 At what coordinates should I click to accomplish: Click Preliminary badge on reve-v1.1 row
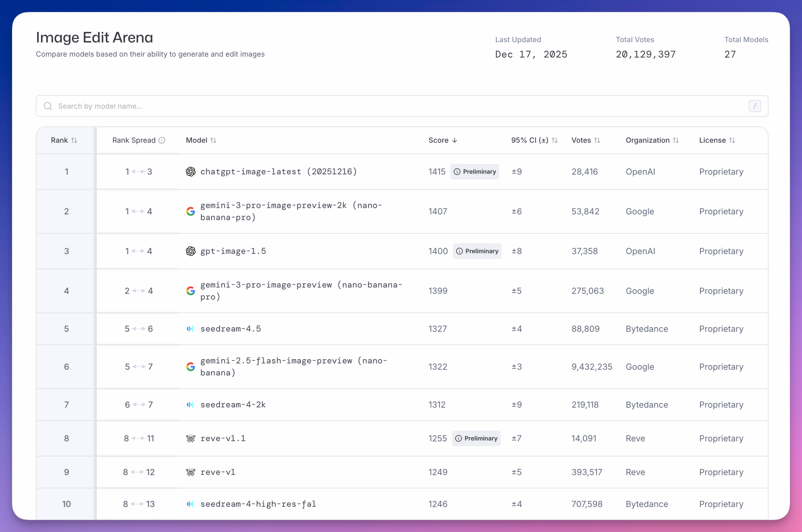476,438
